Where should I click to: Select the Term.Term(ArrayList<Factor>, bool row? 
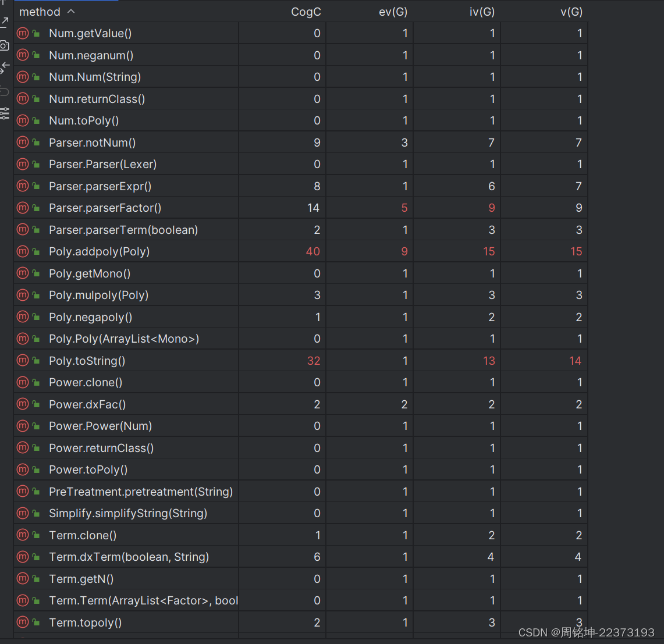(x=301, y=600)
